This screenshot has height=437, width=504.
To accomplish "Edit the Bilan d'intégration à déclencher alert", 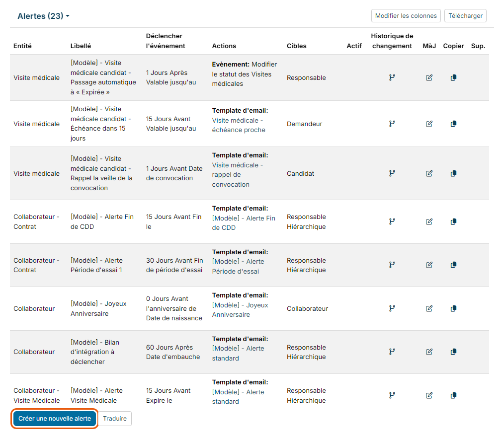I will click(x=429, y=352).
